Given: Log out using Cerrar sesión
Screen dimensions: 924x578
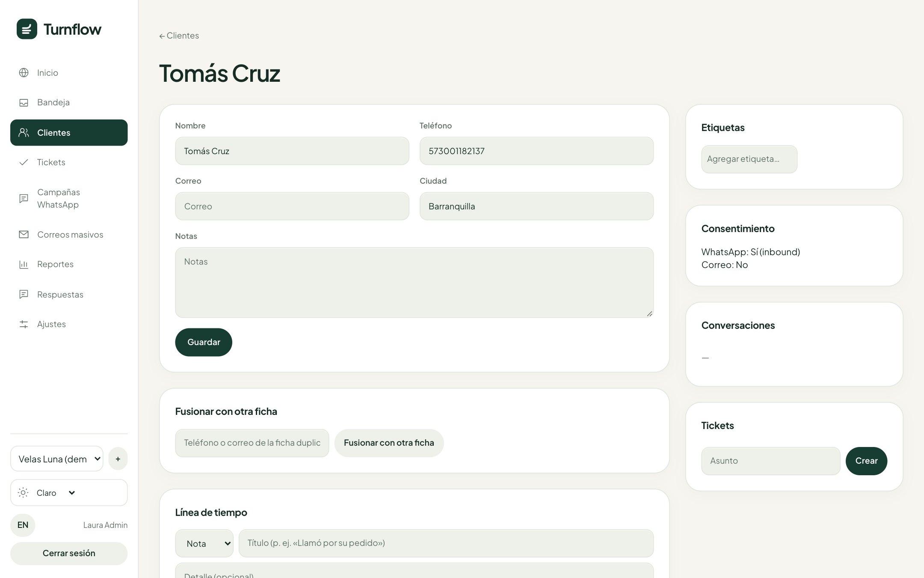Looking at the screenshot, I should (69, 553).
